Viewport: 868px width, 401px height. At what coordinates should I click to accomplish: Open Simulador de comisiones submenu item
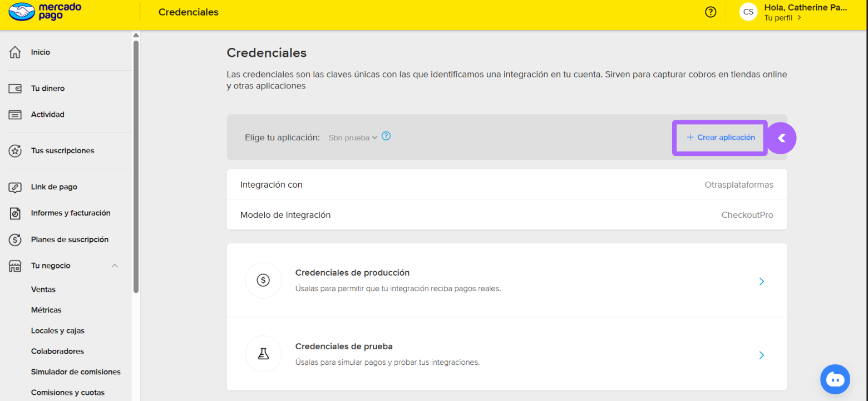(x=76, y=372)
